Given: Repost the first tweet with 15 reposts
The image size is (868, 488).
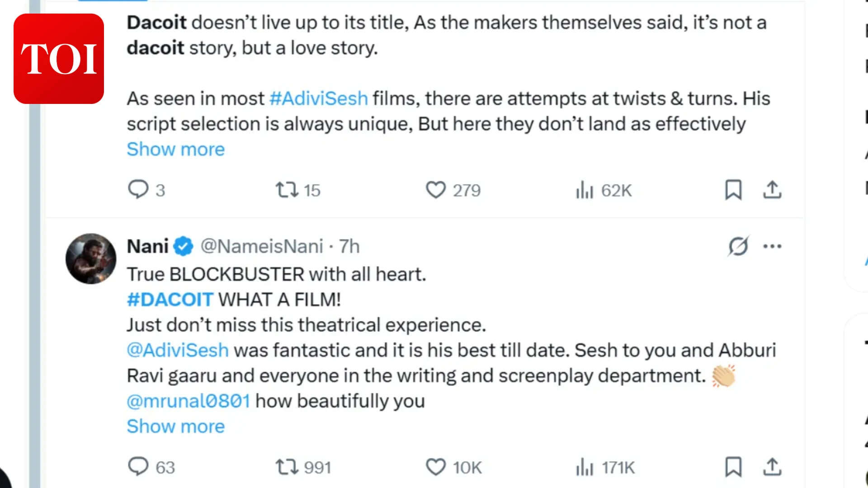Looking at the screenshot, I should click(287, 190).
